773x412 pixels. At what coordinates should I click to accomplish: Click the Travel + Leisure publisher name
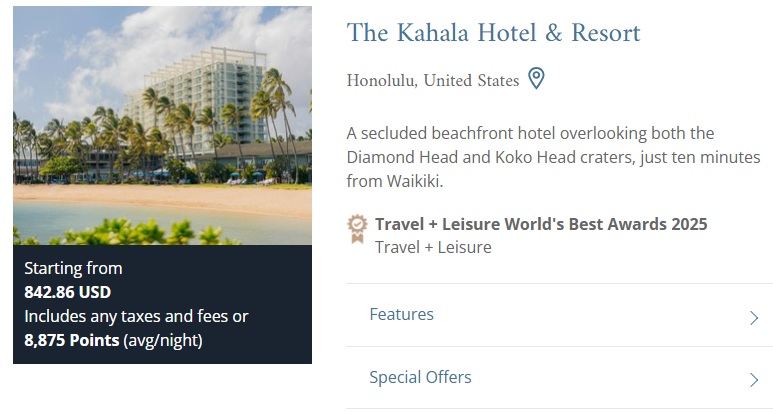coord(433,247)
